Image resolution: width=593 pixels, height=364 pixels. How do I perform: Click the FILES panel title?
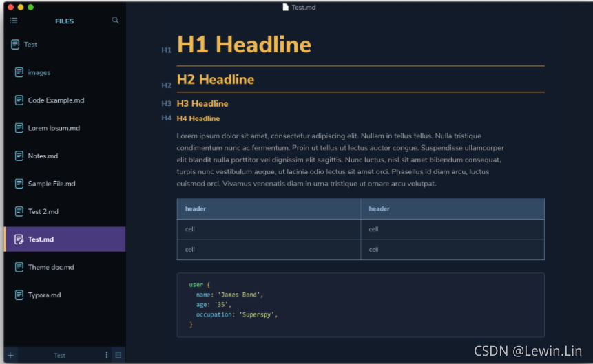click(x=64, y=21)
